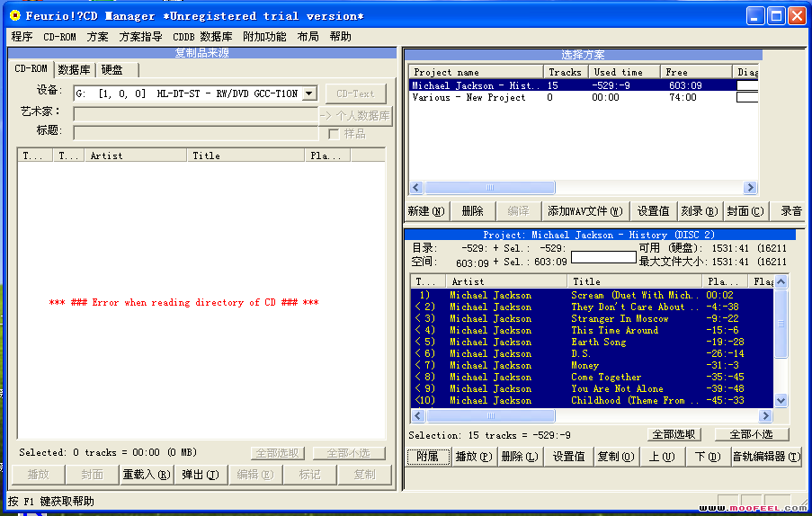Sort source list by Artist column

(x=136, y=156)
